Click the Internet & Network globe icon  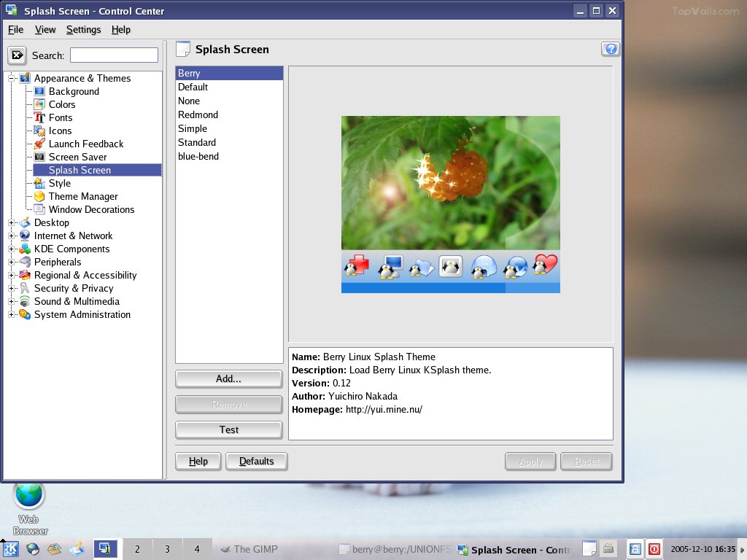point(25,236)
